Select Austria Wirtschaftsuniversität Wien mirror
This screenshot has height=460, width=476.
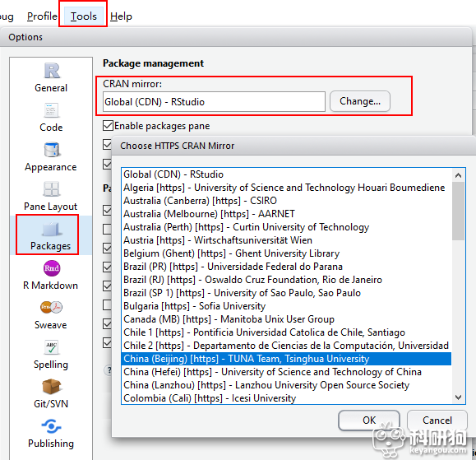click(x=286, y=240)
